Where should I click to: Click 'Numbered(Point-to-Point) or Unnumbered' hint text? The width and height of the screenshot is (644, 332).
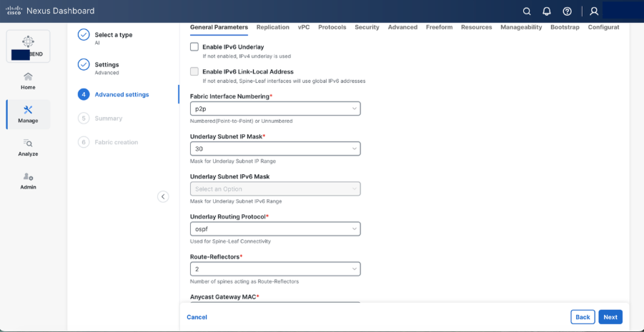pos(241,121)
